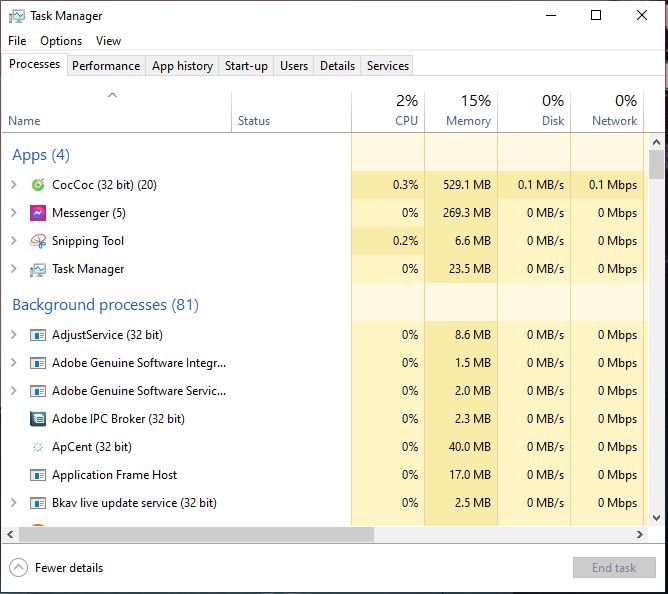Click the Task Manager title bar icon
This screenshot has height=594, width=668.
coord(17,16)
